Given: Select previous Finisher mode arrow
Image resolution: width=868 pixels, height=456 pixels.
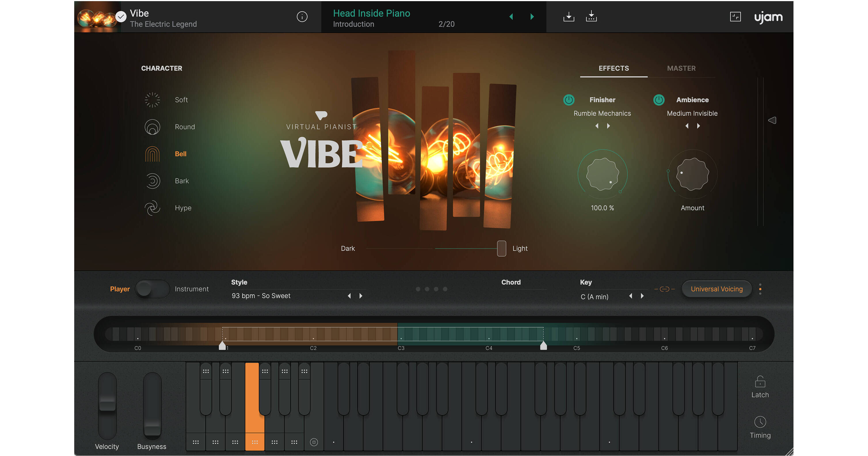Looking at the screenshot, I should click(597, 126).
